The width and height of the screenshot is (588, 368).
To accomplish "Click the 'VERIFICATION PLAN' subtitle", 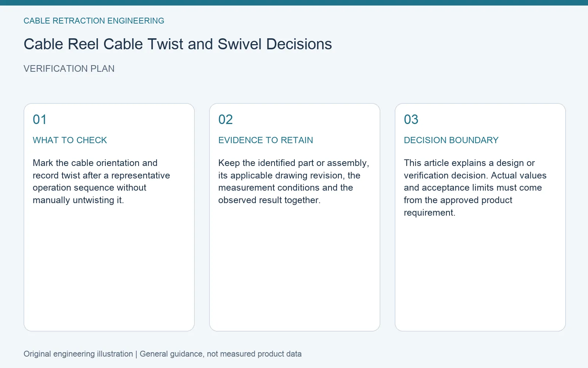I will coord(69,69).
